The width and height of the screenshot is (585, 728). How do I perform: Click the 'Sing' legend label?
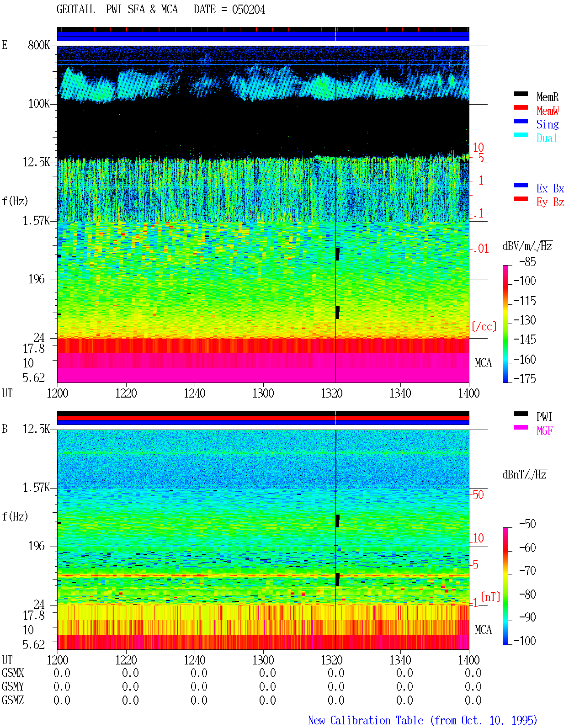point(548,124)
